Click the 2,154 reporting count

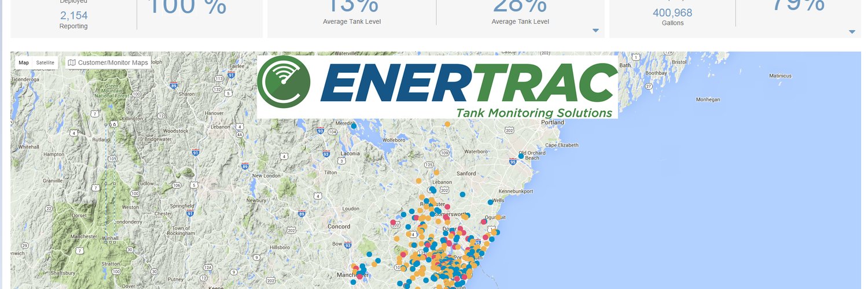pyautogui.click(x=73, y=16)
